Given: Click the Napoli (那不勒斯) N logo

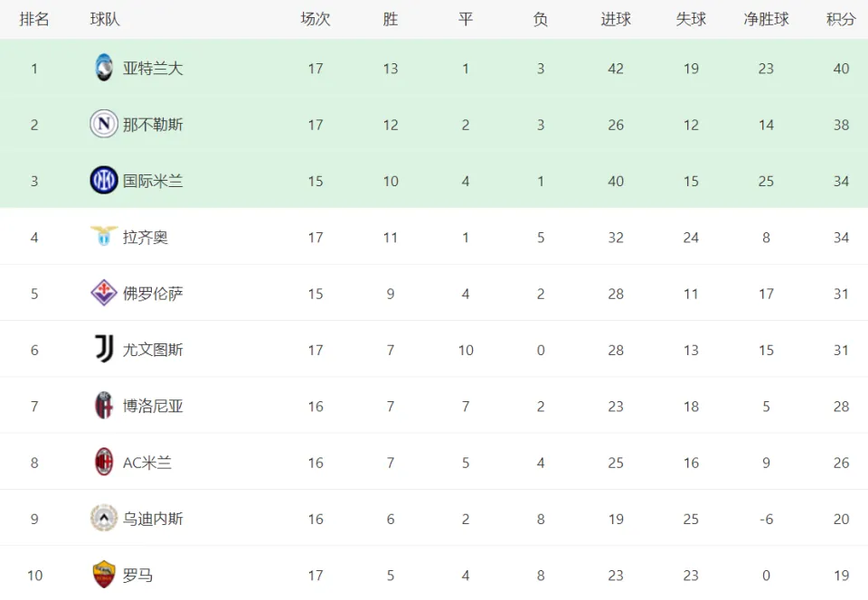Looking at the screenshot, I should 103,124.
